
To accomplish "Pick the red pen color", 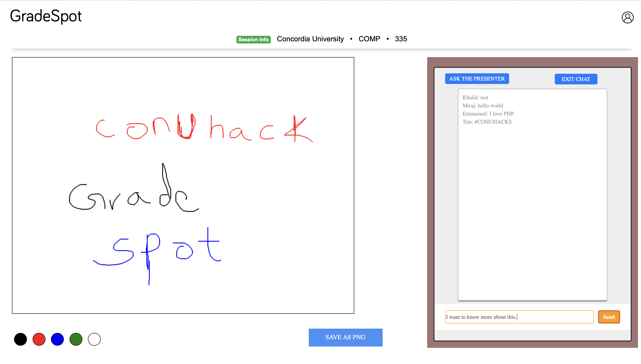I will 39,339.
